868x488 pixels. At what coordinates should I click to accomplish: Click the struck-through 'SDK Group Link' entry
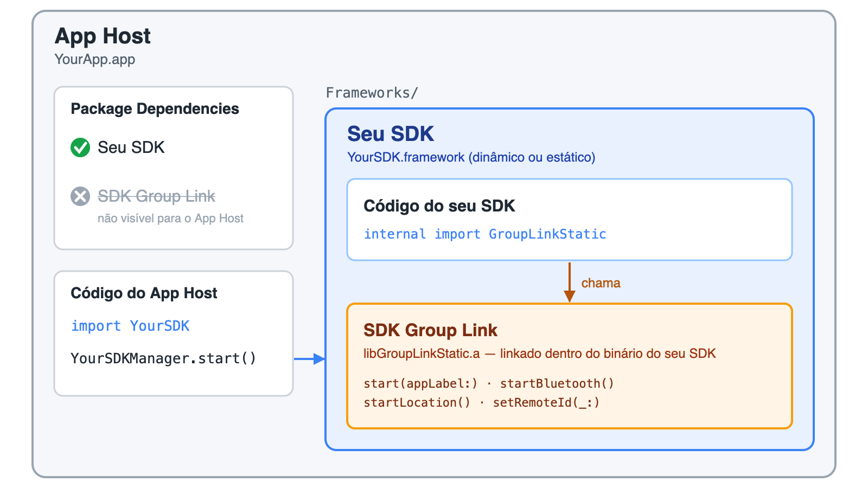click(x=157, y=196)
